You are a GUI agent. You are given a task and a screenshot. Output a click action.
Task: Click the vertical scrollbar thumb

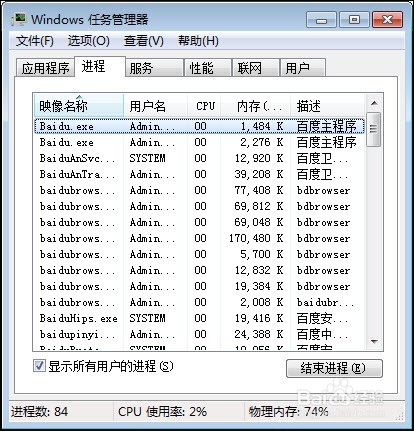click(x=374, y=129)
